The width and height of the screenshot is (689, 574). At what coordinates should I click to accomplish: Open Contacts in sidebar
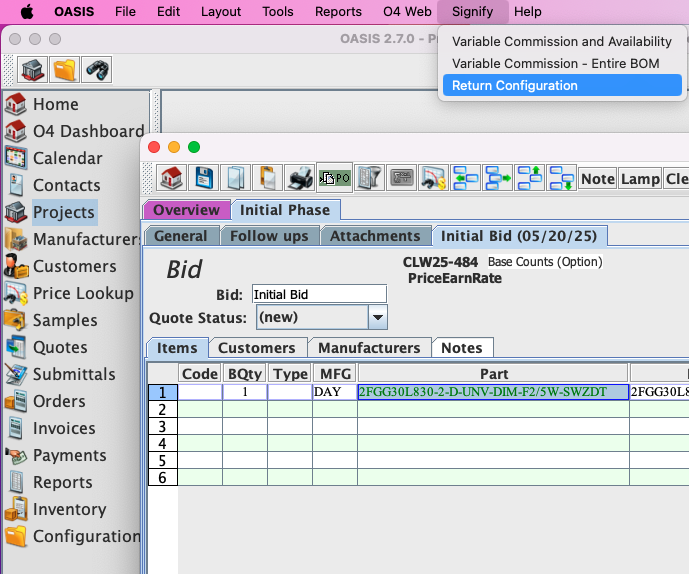(53, 185)
